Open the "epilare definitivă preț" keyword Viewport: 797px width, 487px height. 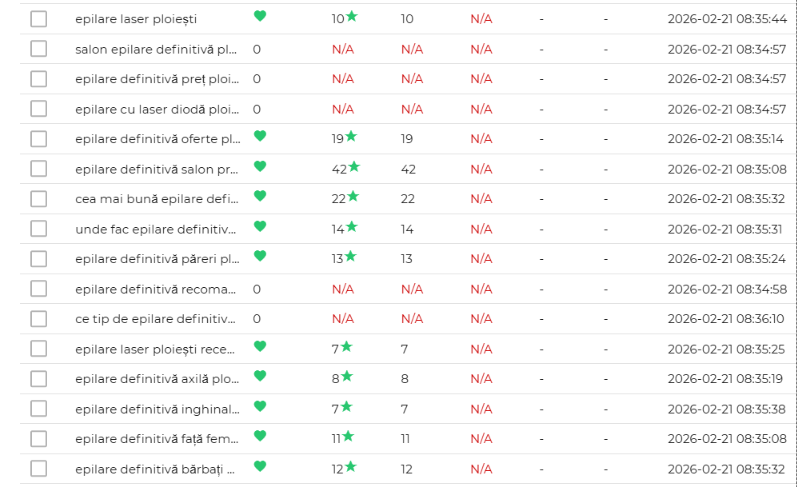(x=157, y=79)
